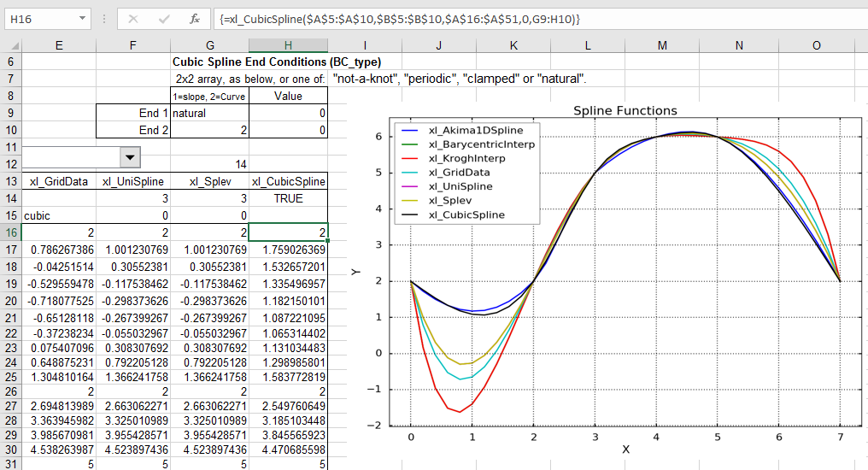Select the row 26 header

click(10, 395)
